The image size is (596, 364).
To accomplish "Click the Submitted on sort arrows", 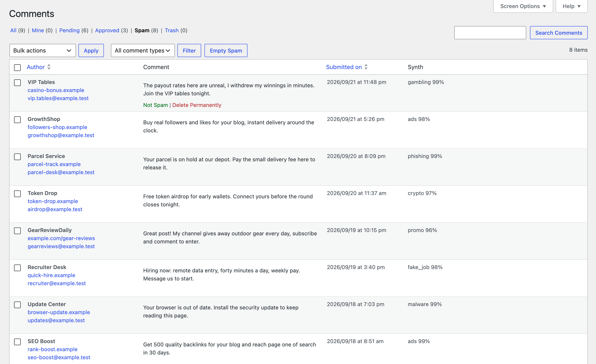I will tap(366, 67).
